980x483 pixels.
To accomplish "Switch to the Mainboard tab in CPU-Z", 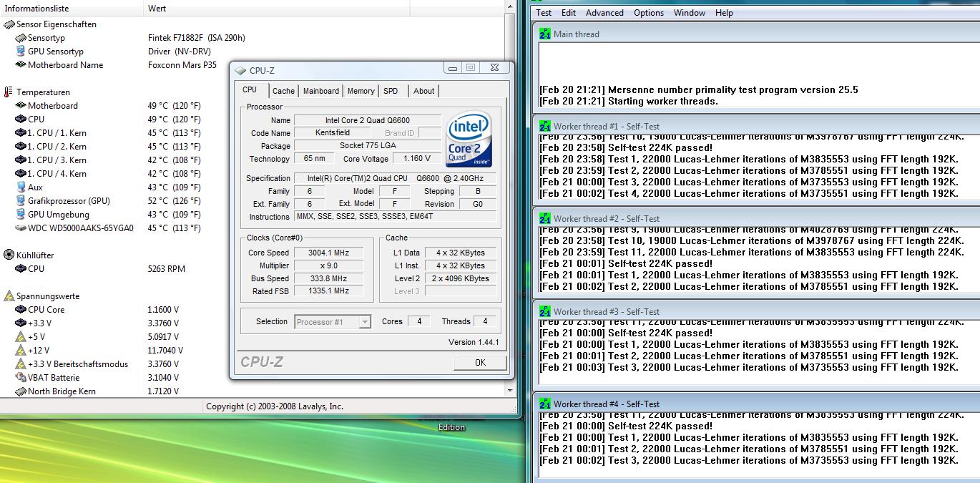I will click(321, 91).
